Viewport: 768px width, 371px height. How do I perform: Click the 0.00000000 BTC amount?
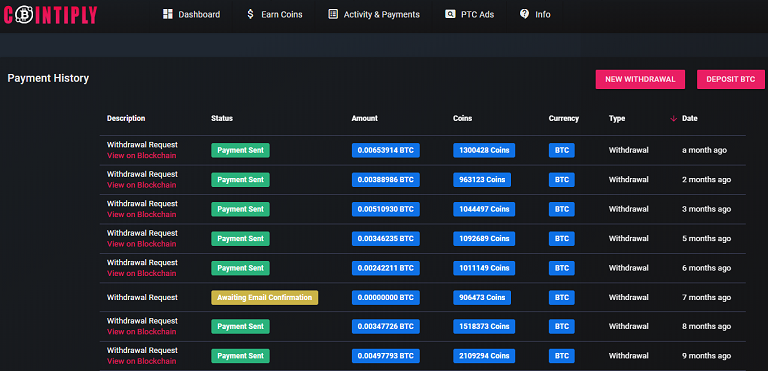coord(385,297)
